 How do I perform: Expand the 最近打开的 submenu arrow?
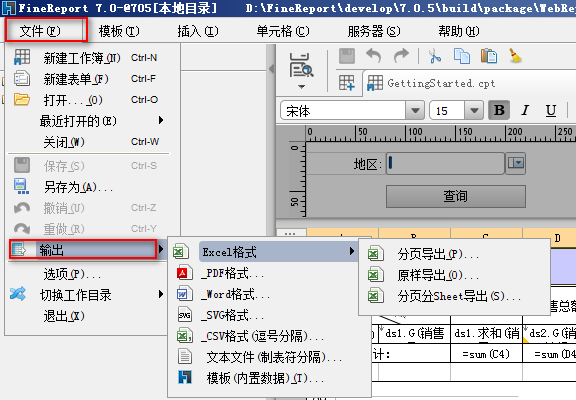161,120
